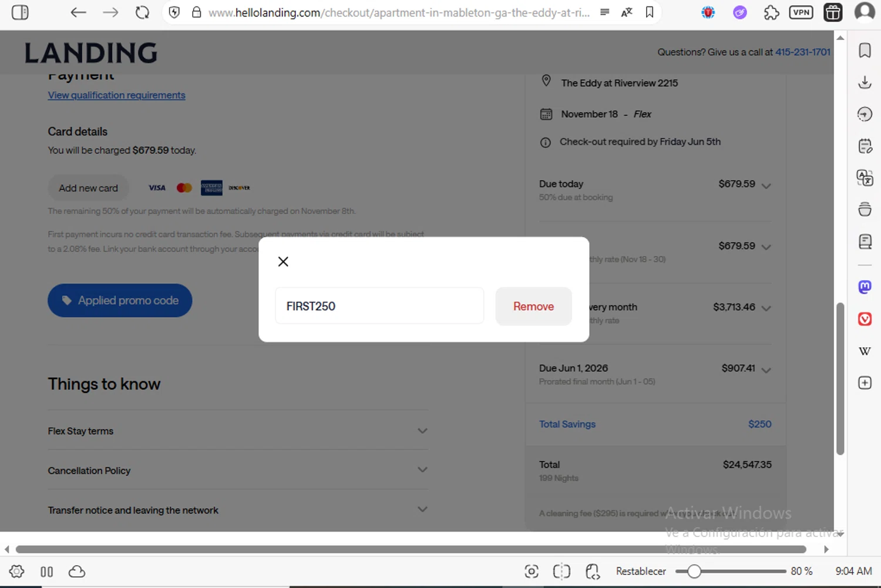
Task: Go back to previous page
Action: (x=78, y=12)
